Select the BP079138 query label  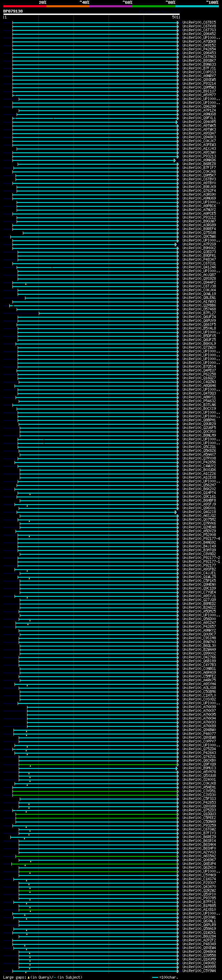point(13,11)
